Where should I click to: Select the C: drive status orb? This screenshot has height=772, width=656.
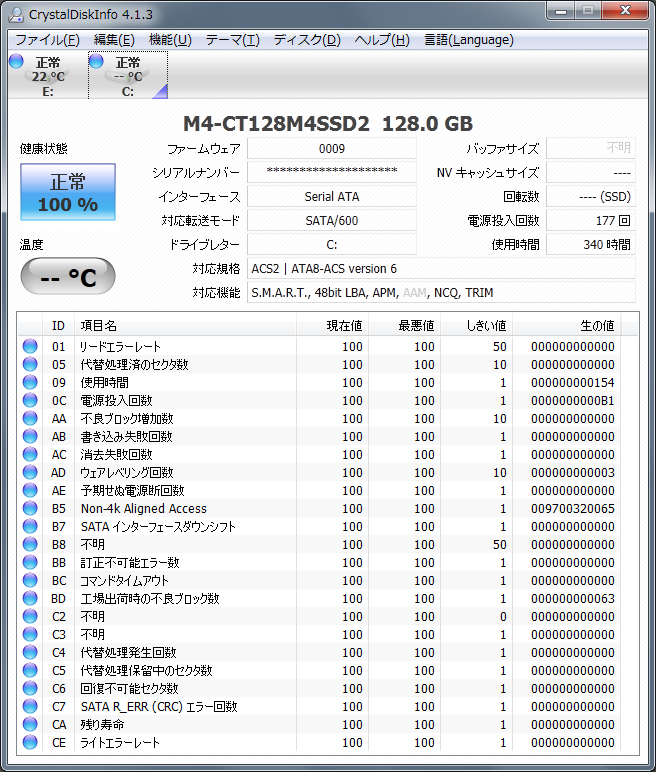[x=96, y=62]
